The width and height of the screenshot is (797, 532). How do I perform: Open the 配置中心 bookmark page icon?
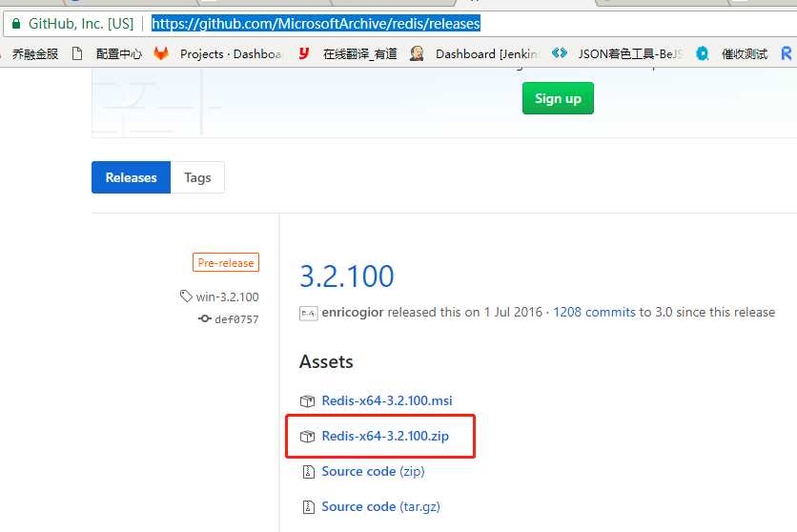point(77,53)
